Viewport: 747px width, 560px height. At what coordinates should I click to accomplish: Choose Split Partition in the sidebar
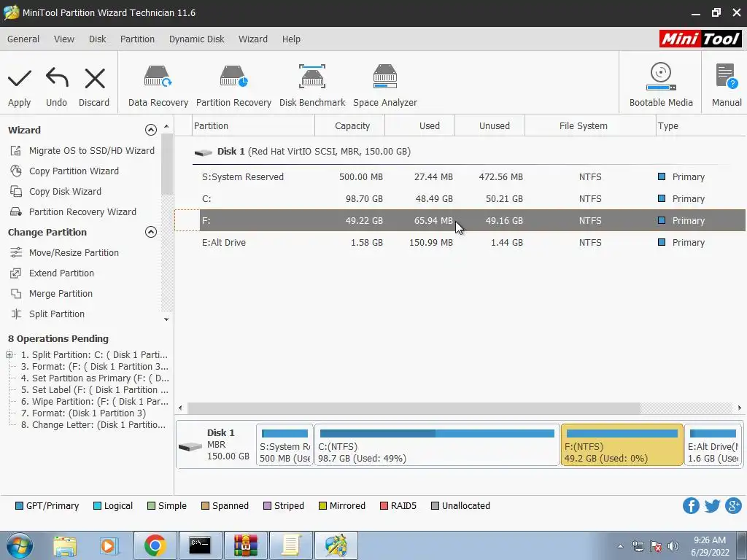47,314
